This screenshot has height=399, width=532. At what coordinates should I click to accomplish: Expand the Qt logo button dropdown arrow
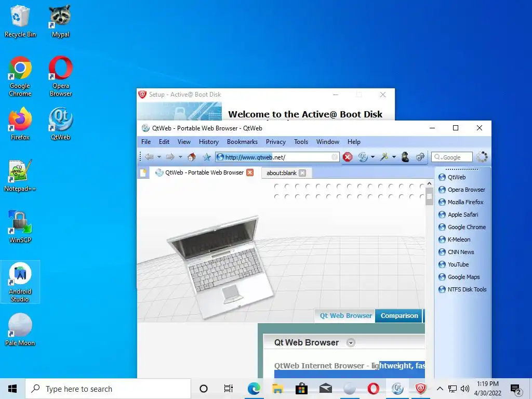[373, 157]
